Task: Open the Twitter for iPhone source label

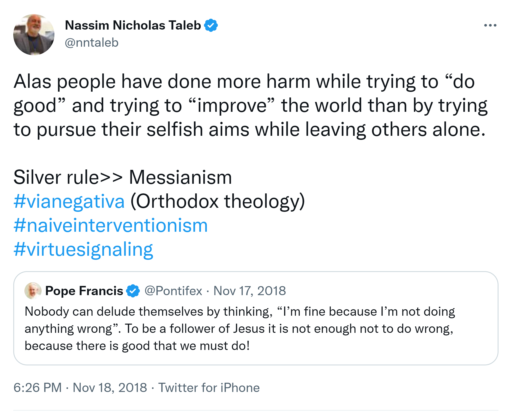Action: [209, 388]
